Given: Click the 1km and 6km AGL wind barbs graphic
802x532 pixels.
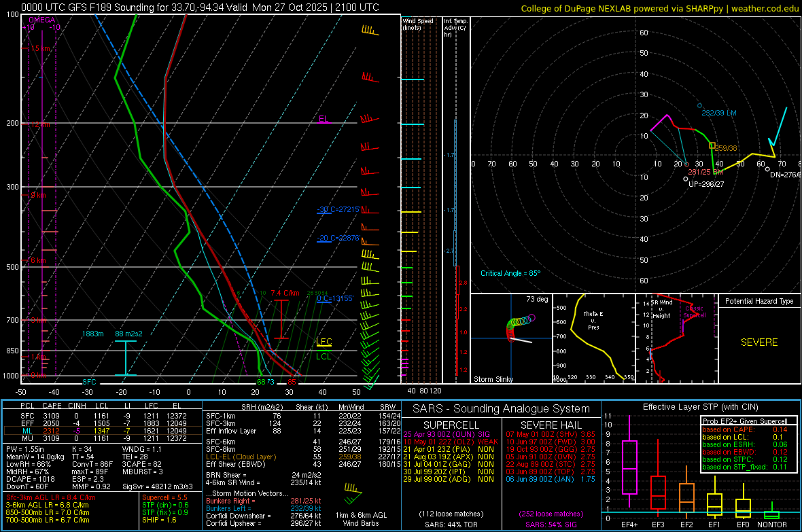Looking at the screenshot, I should pos(353,494).
